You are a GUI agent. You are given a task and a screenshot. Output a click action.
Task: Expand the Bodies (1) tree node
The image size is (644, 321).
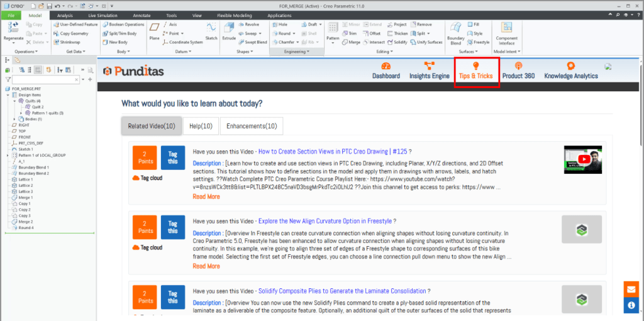[14, 119]
